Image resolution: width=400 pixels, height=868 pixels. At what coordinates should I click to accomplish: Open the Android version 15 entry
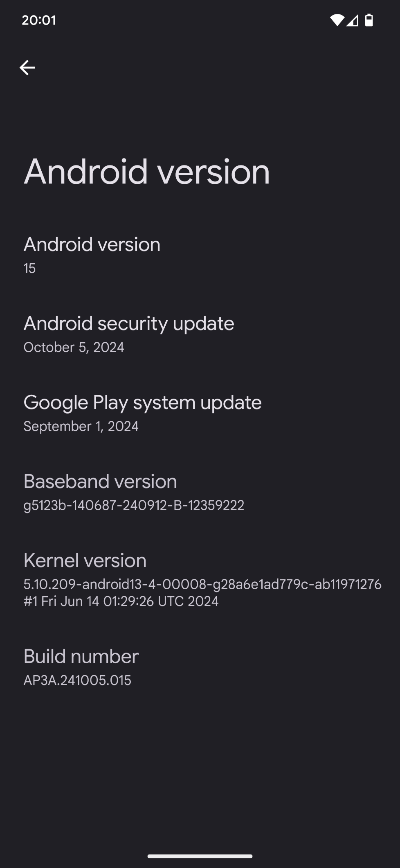pyautogui.click(x=200, y=255)
